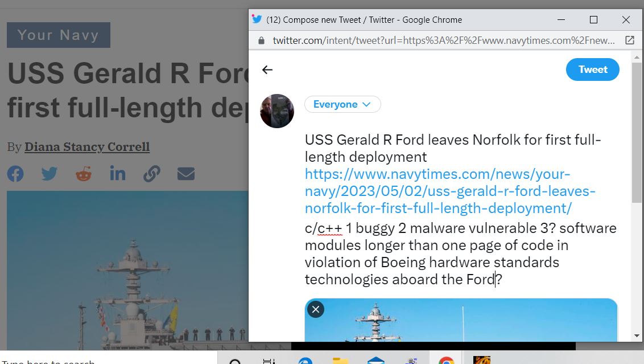Screen dimensions: 644x364
Task: Share article via Reddit icon
Action: [x=84, y=174]
